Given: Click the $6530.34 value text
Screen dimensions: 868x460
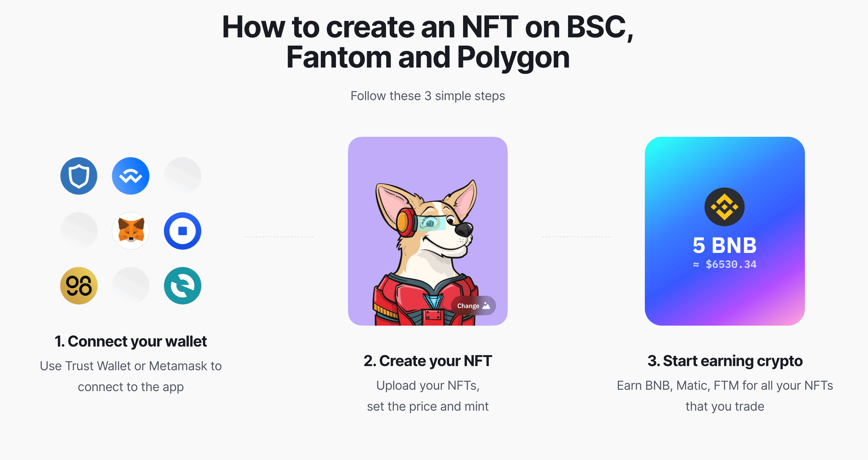Looking at the screenshot, I should coord(731,264).
